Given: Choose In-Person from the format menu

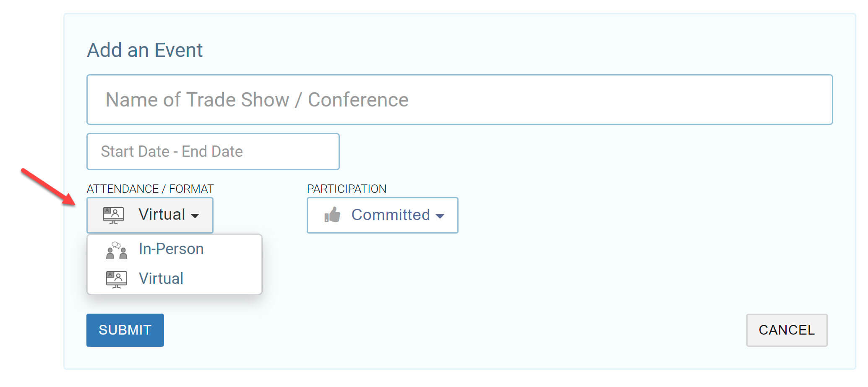Looking at the screenshot, I should click(x=171, y=249).
